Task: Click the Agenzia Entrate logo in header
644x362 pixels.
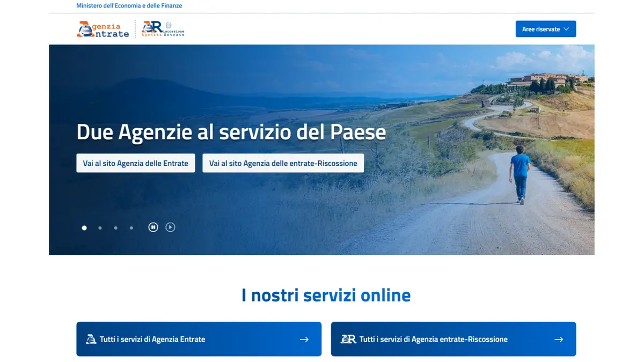Action: click(103, 29)
